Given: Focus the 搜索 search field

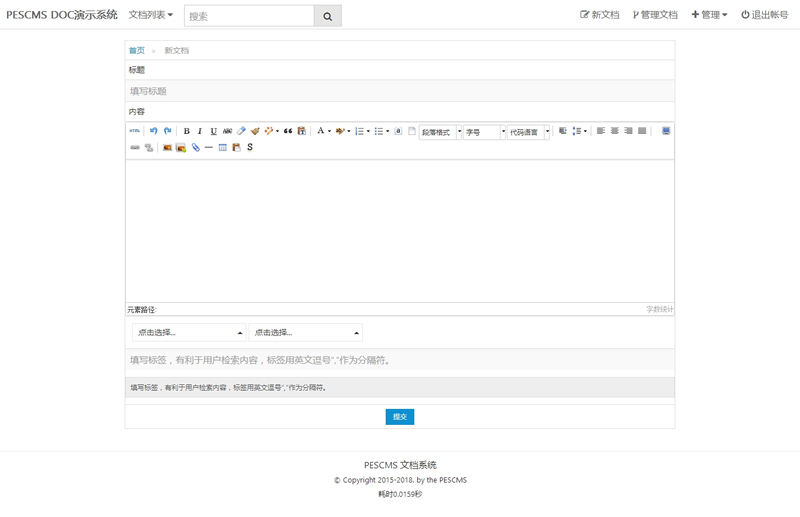Looking at the screenshot, I should pyautogui.click(x=249, y=16).
